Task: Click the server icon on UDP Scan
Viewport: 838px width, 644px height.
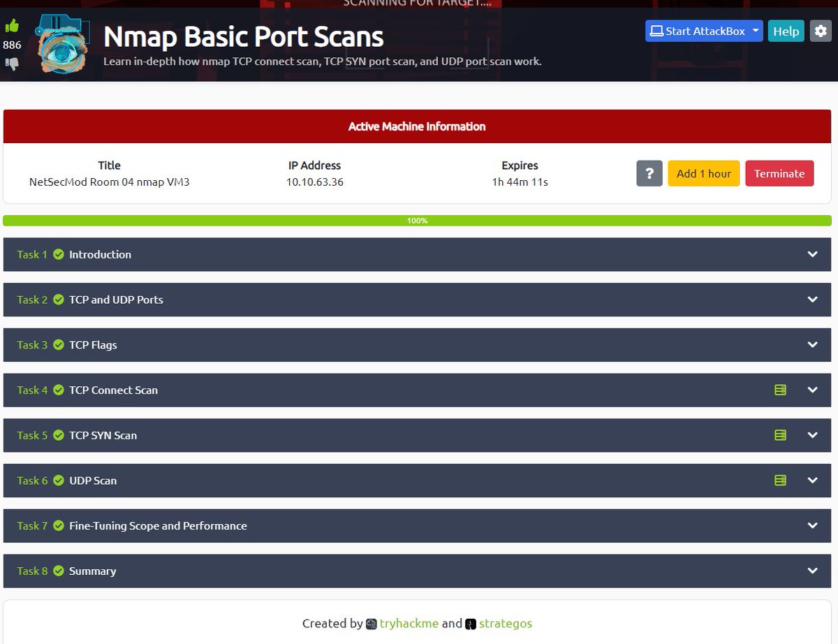Action: [x=781, y=481]
